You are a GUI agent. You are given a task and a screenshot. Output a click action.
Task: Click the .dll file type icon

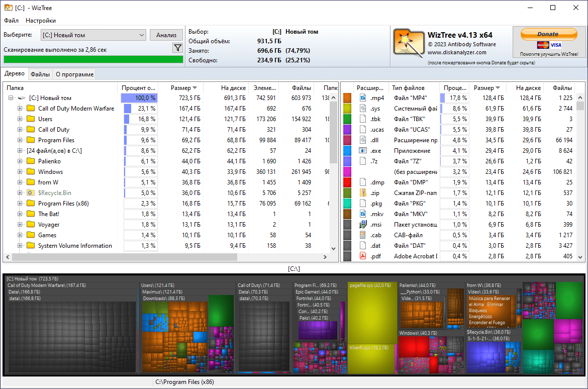(x=363, y=140)
